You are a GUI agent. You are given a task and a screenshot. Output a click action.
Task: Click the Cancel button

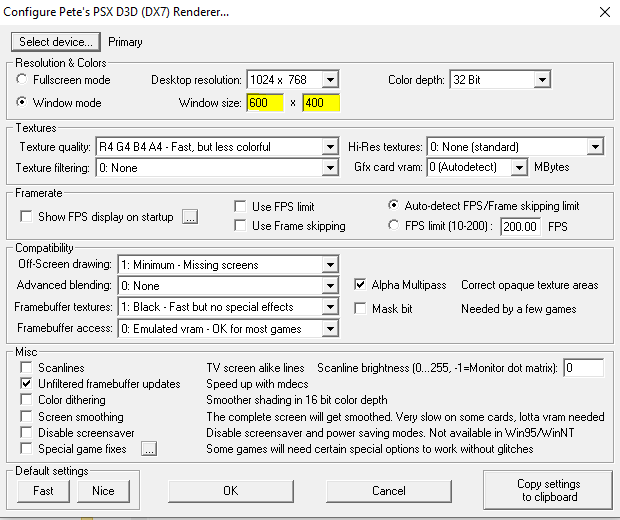point(389,491)
